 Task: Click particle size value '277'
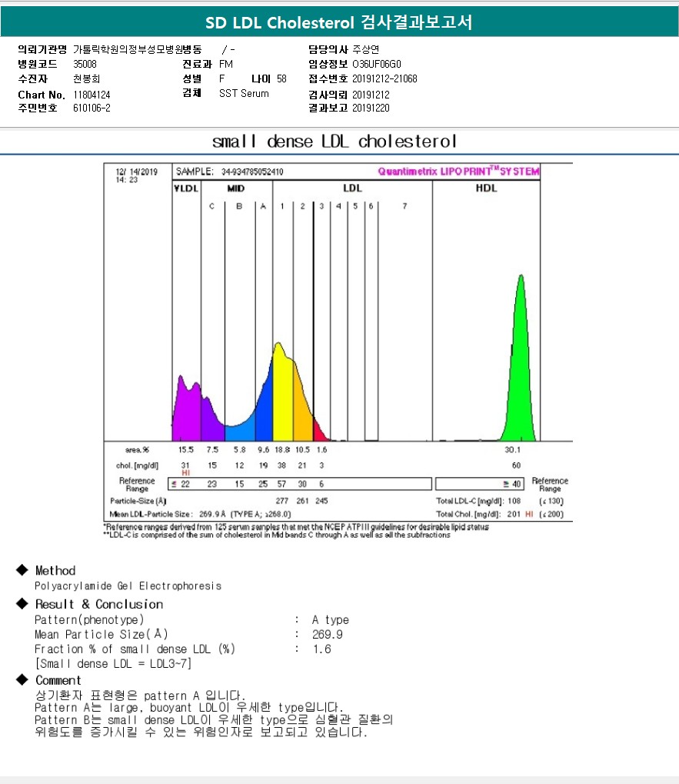click(281, 501)
